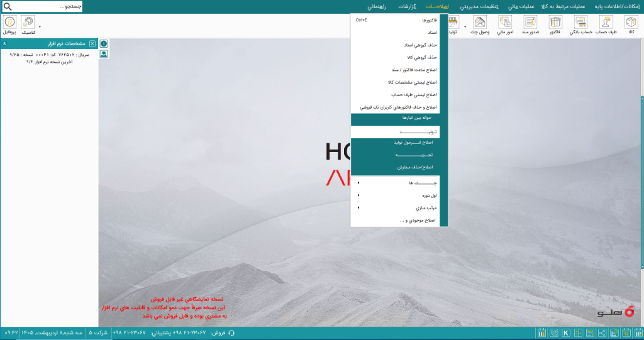Choose حواله بین انبارها

395,118
